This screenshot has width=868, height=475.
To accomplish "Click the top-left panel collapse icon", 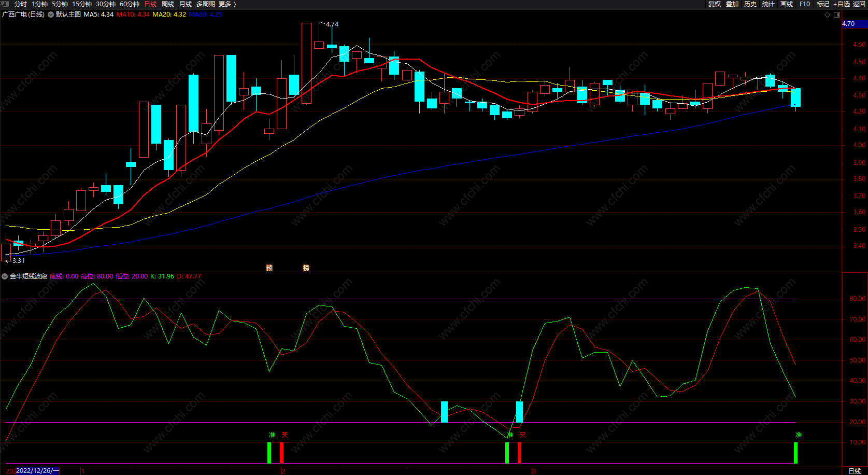I will (5, 4).
